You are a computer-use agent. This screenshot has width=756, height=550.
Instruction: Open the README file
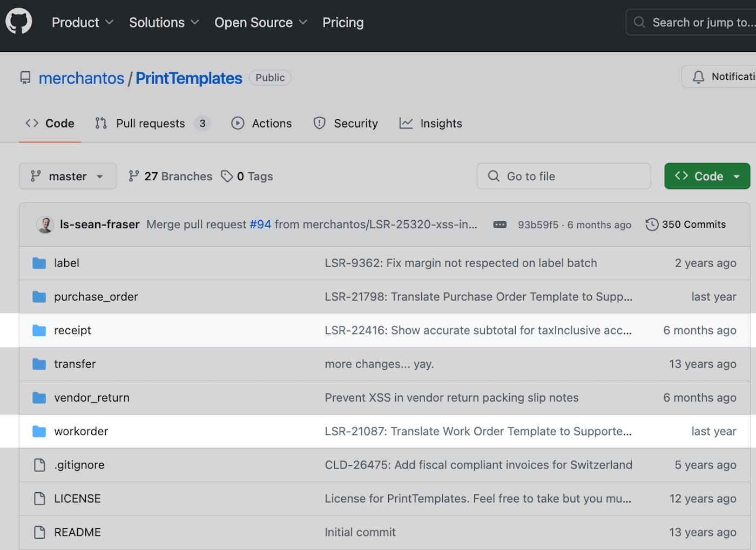[77, 532]
